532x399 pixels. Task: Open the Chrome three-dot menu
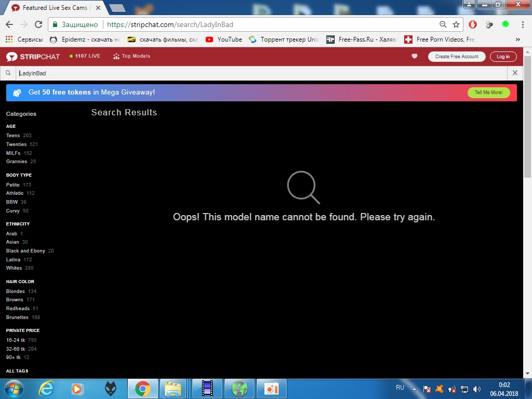coord(523,24)
